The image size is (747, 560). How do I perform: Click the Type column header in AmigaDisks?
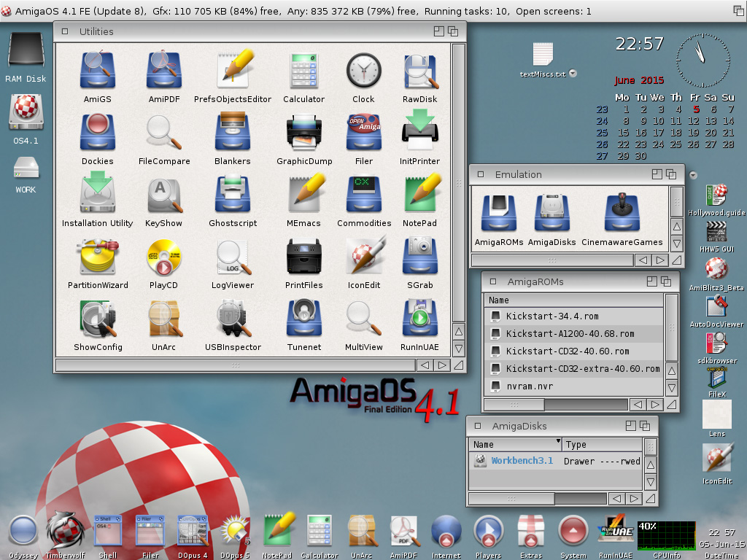(576, 444)
